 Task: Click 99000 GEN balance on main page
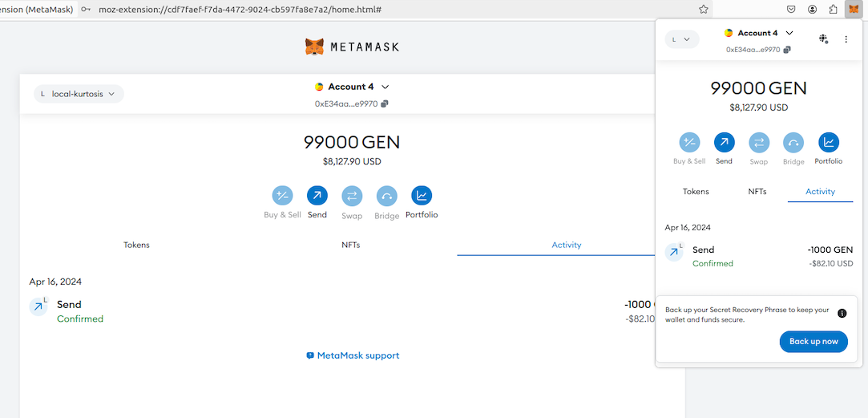pyautogui.click(x=352, y=143)
